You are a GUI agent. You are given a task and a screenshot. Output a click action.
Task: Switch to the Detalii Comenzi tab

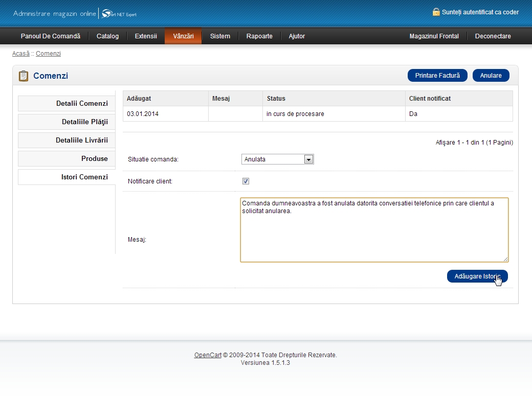tap(66, 104)
